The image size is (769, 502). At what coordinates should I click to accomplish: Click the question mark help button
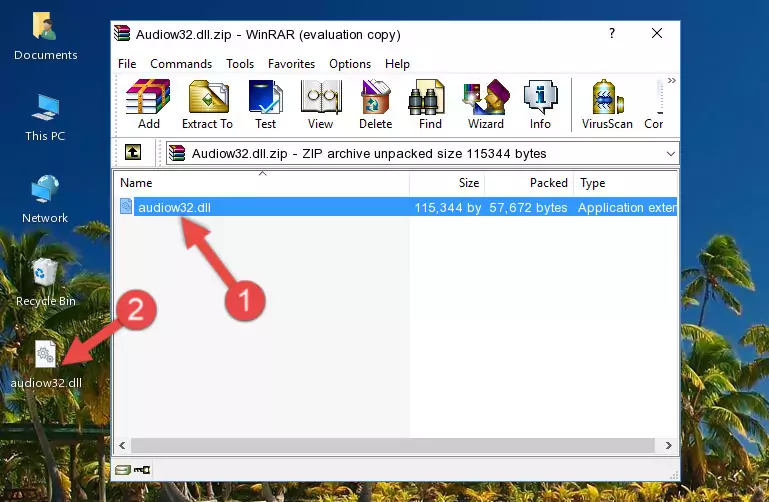(612, 33)
